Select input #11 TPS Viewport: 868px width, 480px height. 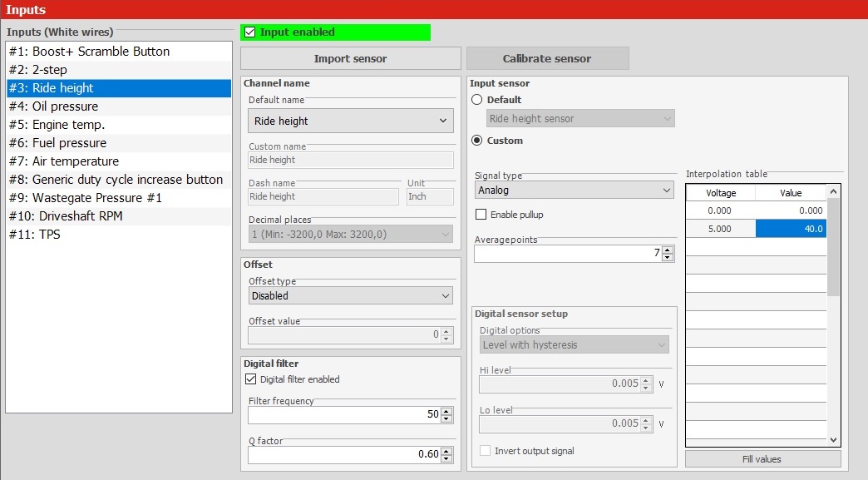[119, 235]
